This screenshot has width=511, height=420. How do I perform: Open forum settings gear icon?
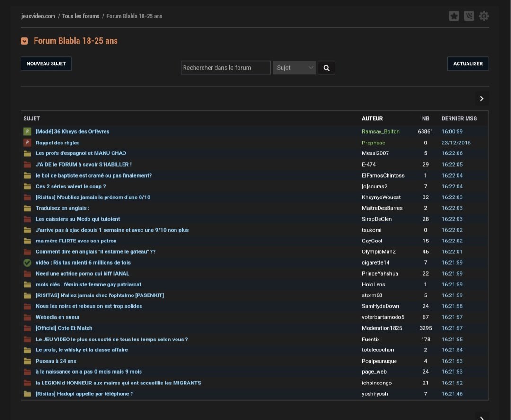pyautogui.click(x=484, y=16)
